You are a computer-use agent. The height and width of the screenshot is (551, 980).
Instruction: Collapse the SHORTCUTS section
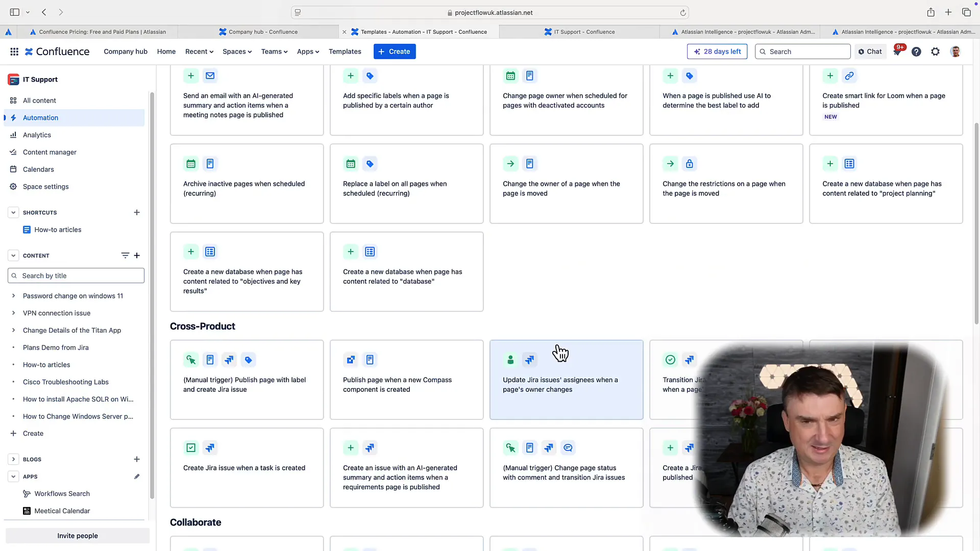coord(13,213)
